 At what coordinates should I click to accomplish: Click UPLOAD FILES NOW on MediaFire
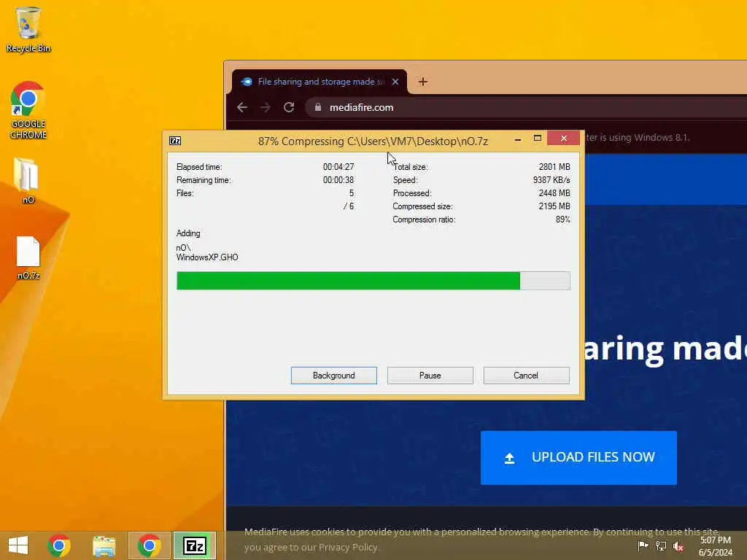coord(578,458)
